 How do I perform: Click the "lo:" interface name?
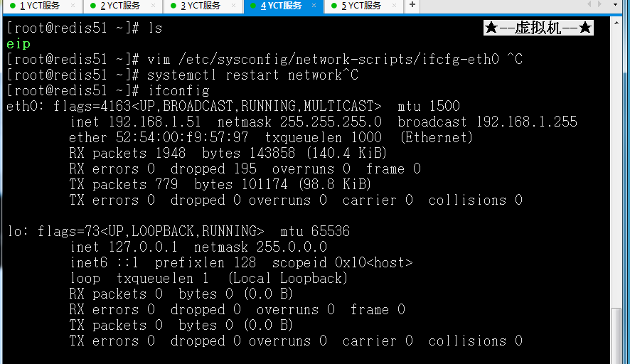coord(18,232)
